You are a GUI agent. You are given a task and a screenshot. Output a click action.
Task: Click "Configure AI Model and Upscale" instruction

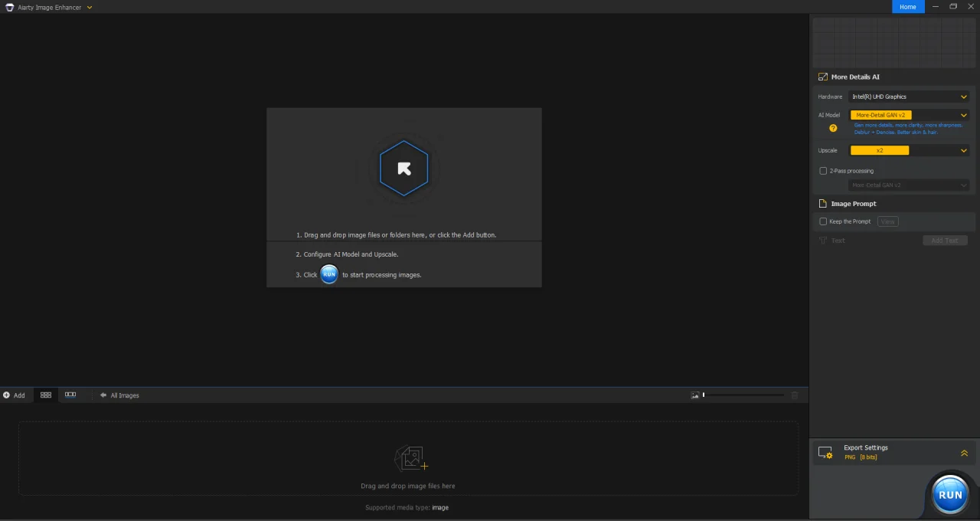click(347, 254)
